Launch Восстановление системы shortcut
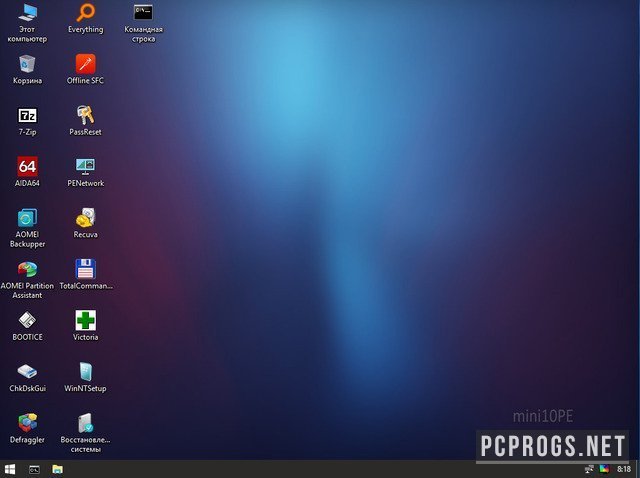The height and width of the screenshot is (478, 640). [x=85, y=433]
